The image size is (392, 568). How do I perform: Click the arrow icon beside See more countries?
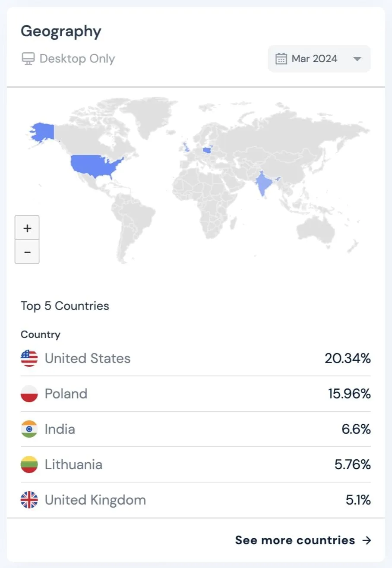pos(367,540)
